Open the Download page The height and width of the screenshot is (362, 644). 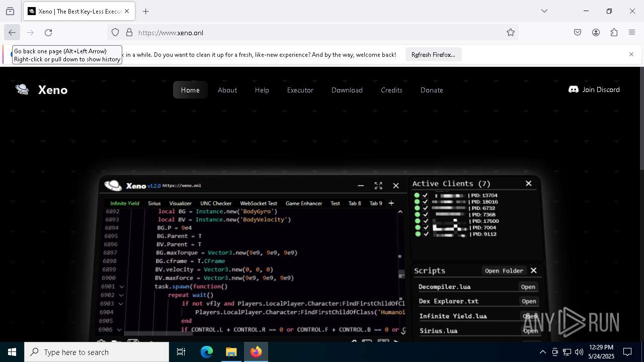(x=347, y=90)
